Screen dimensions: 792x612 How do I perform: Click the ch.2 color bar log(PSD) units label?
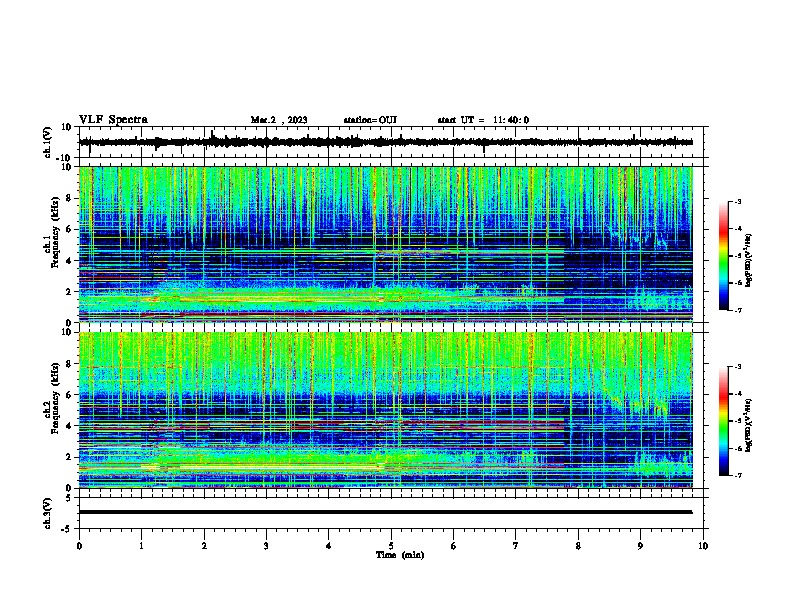[x=749, y=425]
